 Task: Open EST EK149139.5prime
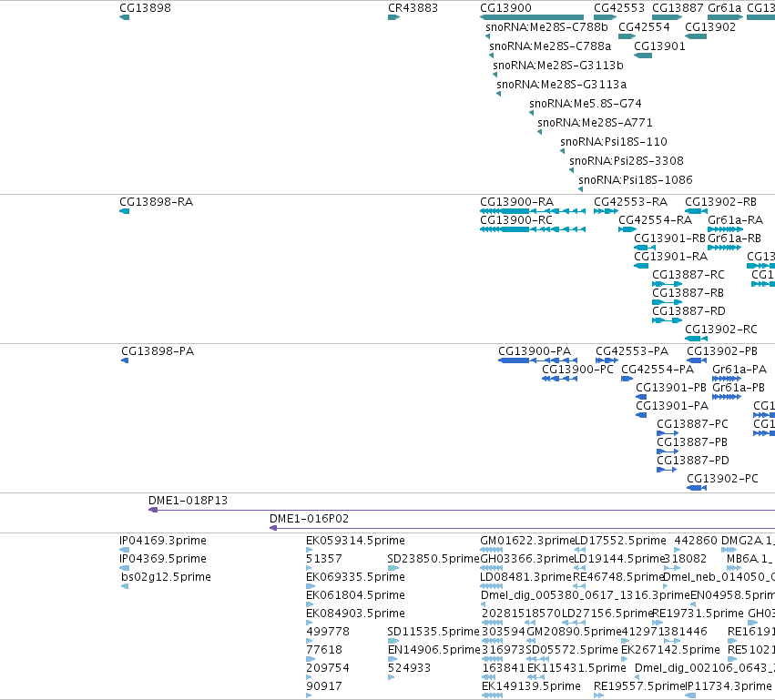[531, 686]
